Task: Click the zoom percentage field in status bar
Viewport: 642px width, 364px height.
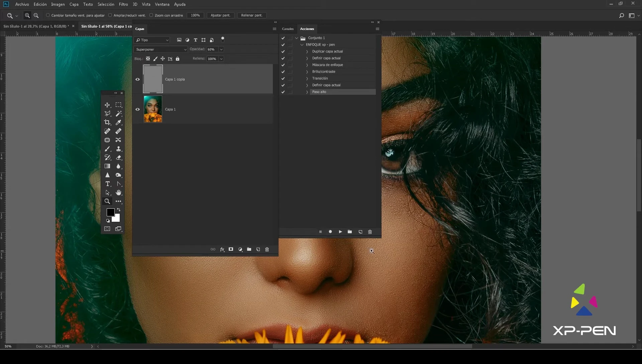Action: (8, 346)
